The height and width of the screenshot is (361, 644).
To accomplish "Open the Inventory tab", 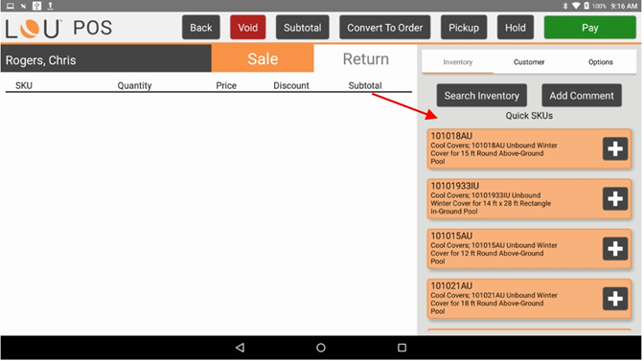I will tap(458, 62).
